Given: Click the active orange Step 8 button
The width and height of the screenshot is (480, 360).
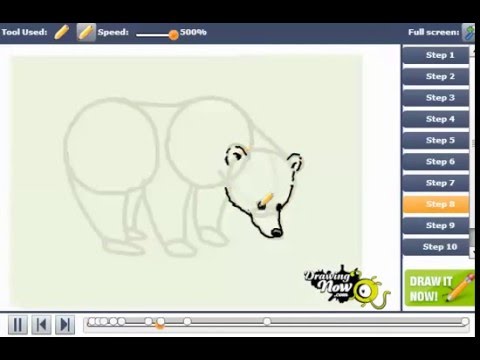Looking at the screenshot, I should click(436, 204).
